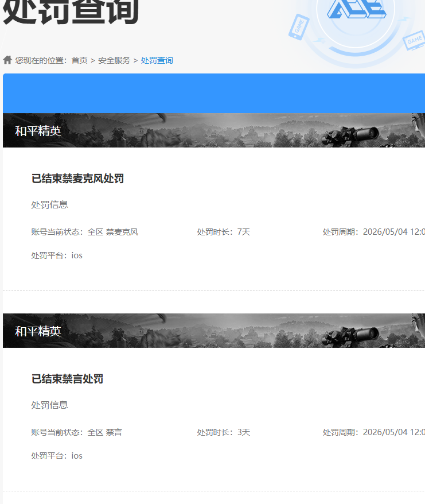Click 处罚周期 date in the 禁言 record
The height and width of the screenshot is (504, 425).
pos(374,432)
